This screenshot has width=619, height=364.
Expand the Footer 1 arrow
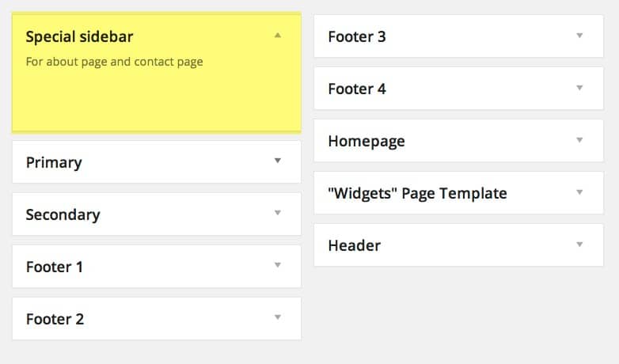tap(277, 265)
